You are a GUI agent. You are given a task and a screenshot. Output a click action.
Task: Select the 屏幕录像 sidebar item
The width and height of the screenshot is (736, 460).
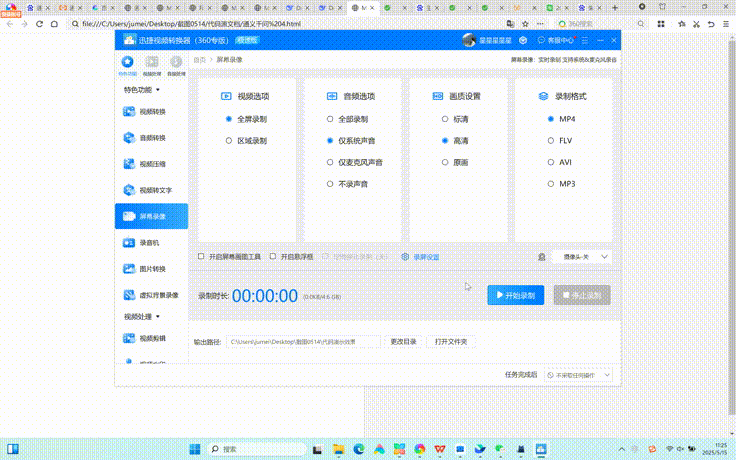click(151, 216)
